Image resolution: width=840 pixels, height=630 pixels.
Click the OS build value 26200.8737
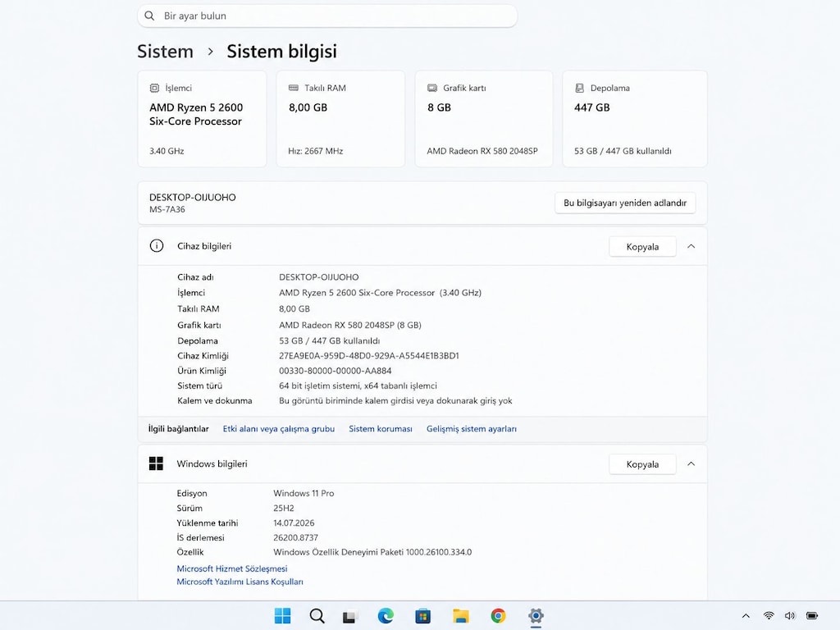coord(295,537)
